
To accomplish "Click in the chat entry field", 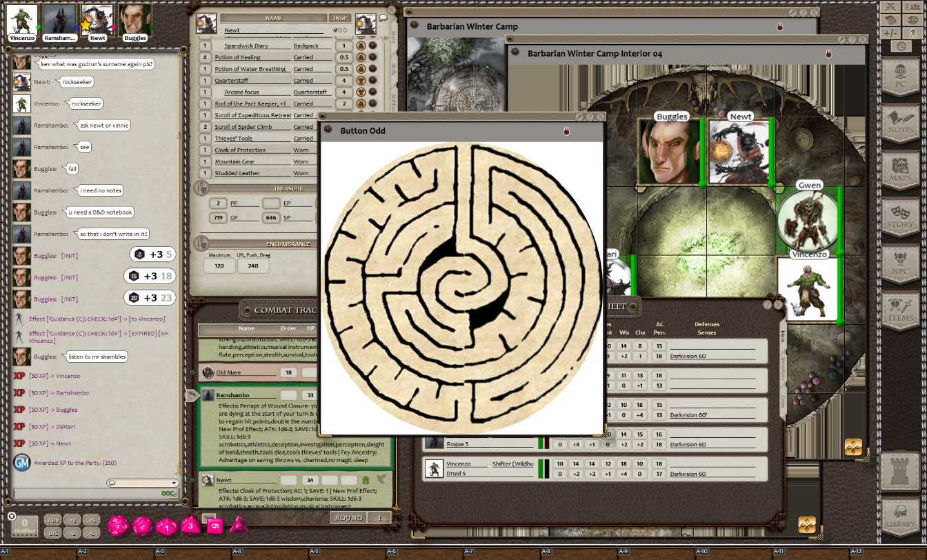I will point(83,494).
